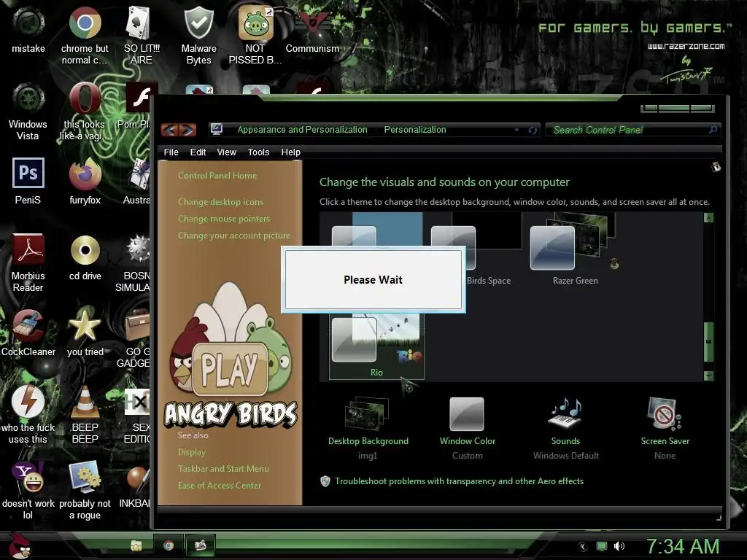Click the Back navigation arrow
This screenshot has height=560, width=747.
click(170, 130)
